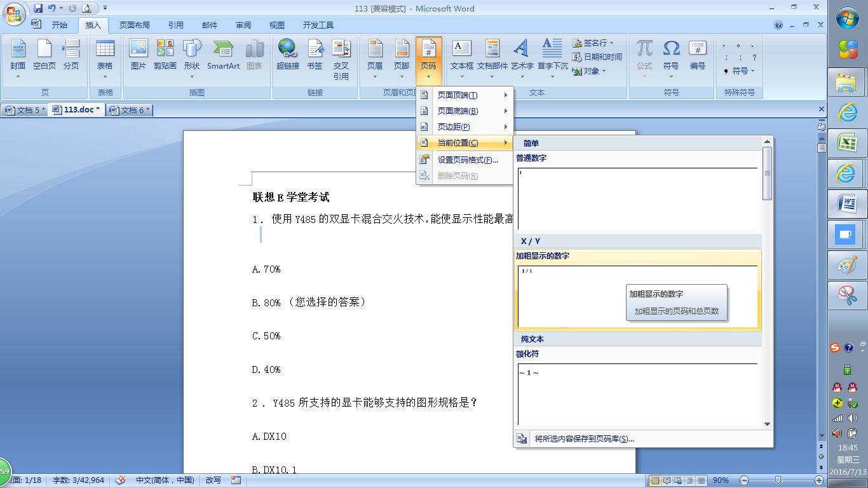Image resolution: width=868 pixels, height=488 pixels.
Task: Open the Footer (页脚) button
Action: click(x=402, y=58)
